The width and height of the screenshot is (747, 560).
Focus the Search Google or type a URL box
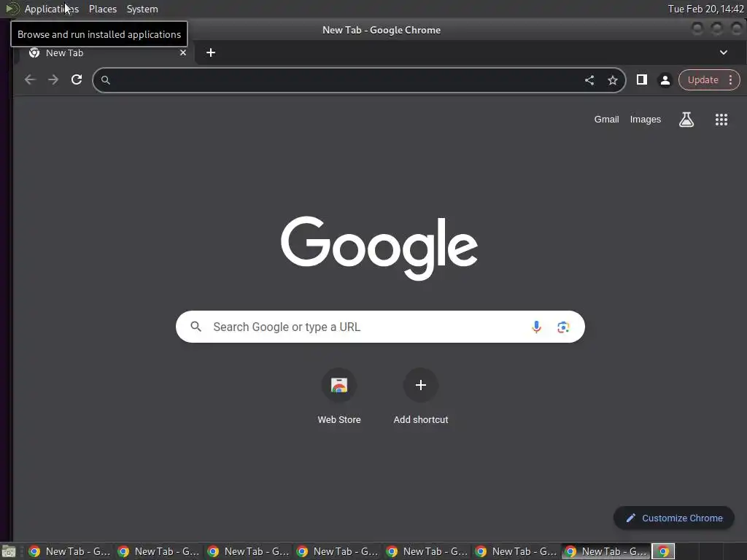click(380, 327)
